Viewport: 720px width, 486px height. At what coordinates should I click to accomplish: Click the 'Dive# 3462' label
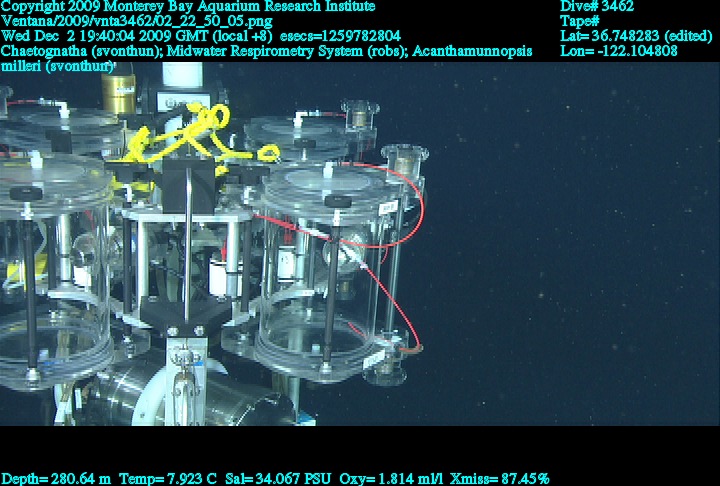(x=597, y=6)
